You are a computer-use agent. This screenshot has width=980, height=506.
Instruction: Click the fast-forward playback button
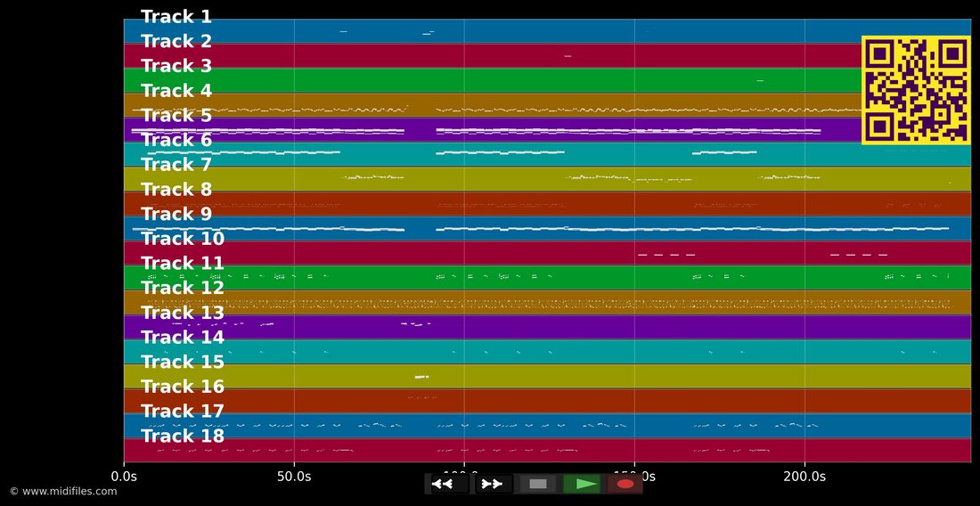tap(494, 484)
